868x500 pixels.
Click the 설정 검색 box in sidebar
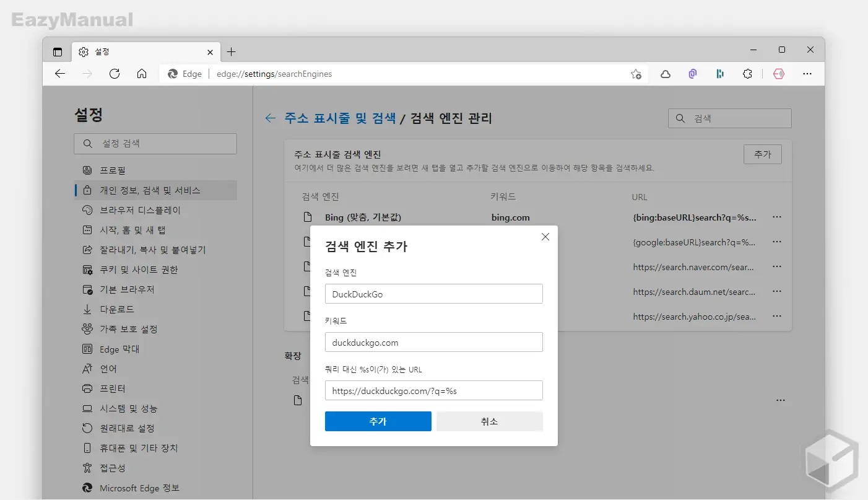coord(155,144)
